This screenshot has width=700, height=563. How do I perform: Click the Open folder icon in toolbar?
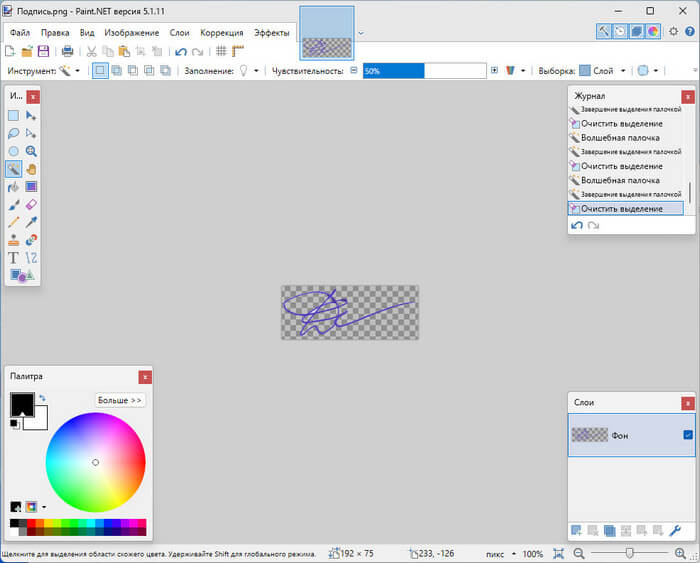click(27, 51)
